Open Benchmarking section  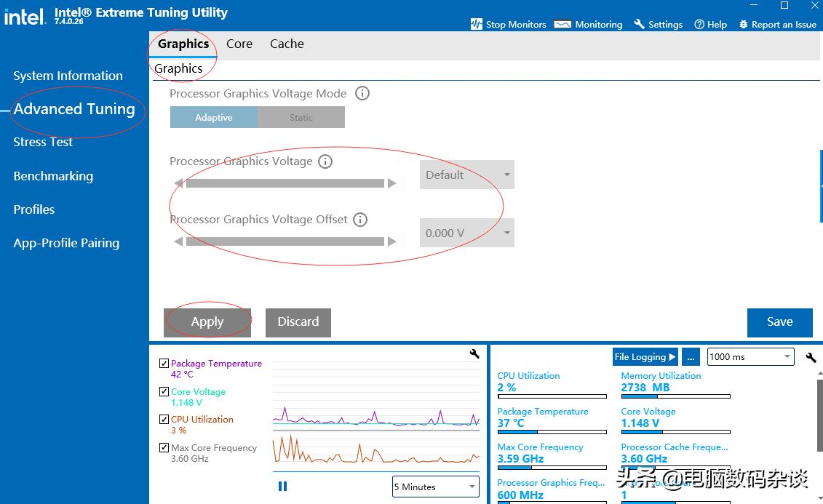(53, 176)
